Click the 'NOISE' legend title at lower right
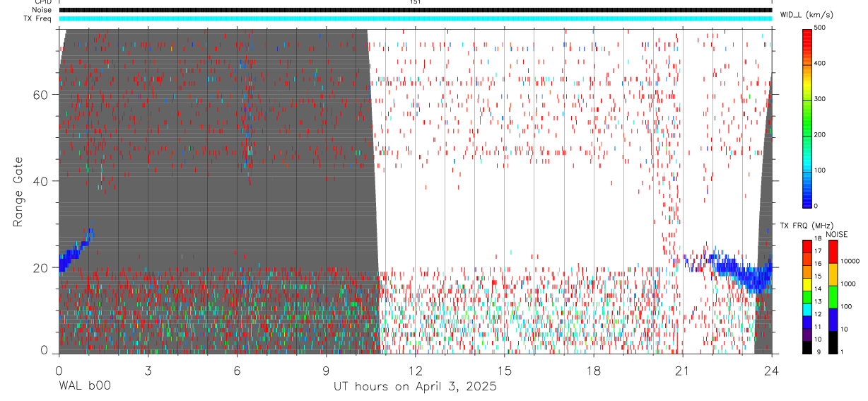The image size is (868, 401). 836,234
